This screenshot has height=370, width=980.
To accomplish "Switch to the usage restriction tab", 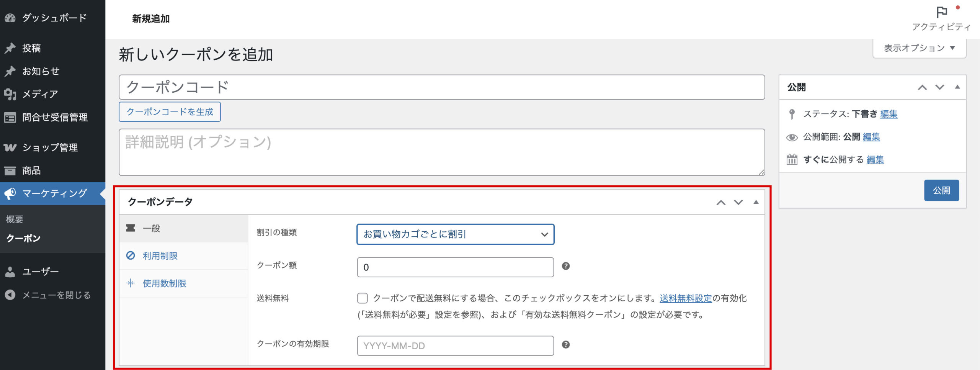I will tap(160, 256).
